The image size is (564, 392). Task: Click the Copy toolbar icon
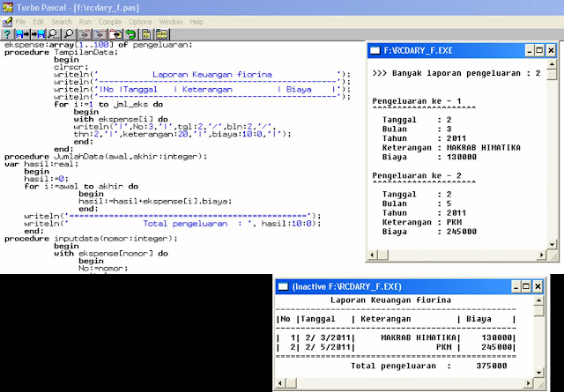coord(100,34)
